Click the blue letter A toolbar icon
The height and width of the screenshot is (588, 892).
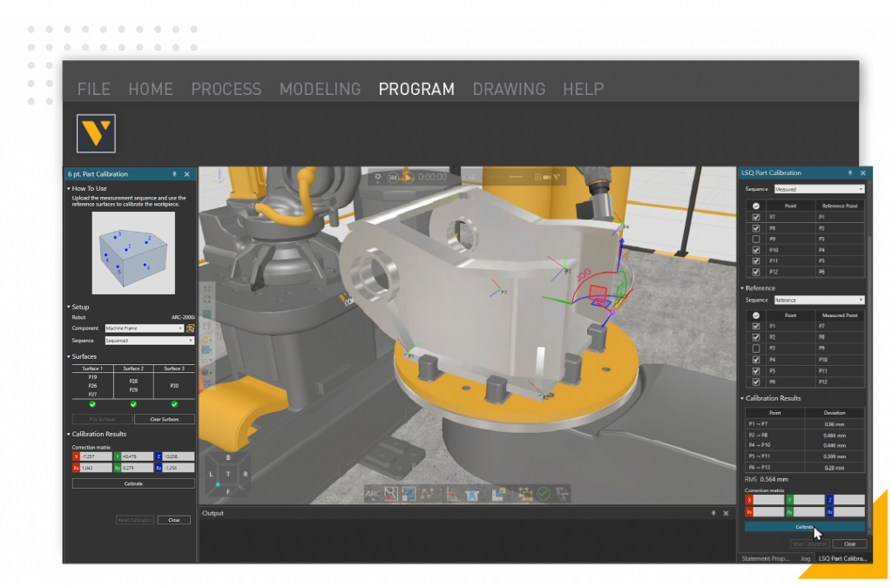(471, 494)
